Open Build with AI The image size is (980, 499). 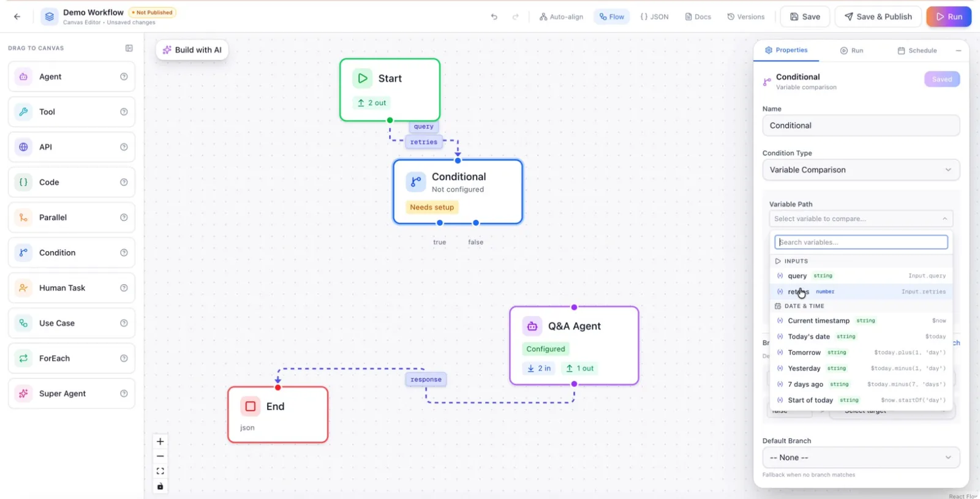[192, 50]
